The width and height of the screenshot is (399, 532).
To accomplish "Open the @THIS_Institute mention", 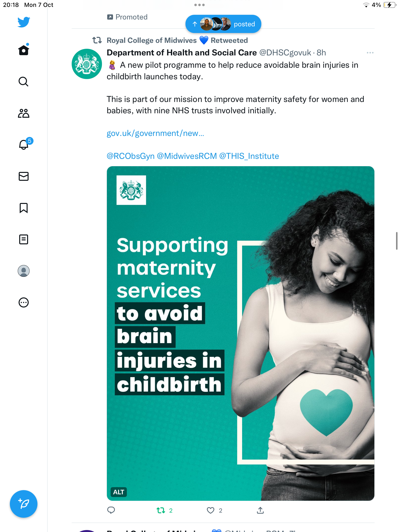I will coord(249,156).
